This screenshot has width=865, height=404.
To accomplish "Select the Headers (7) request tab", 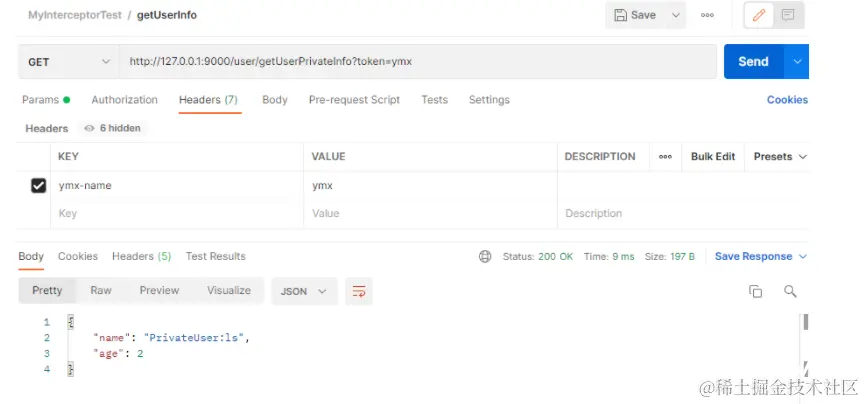I will (208, 100).
